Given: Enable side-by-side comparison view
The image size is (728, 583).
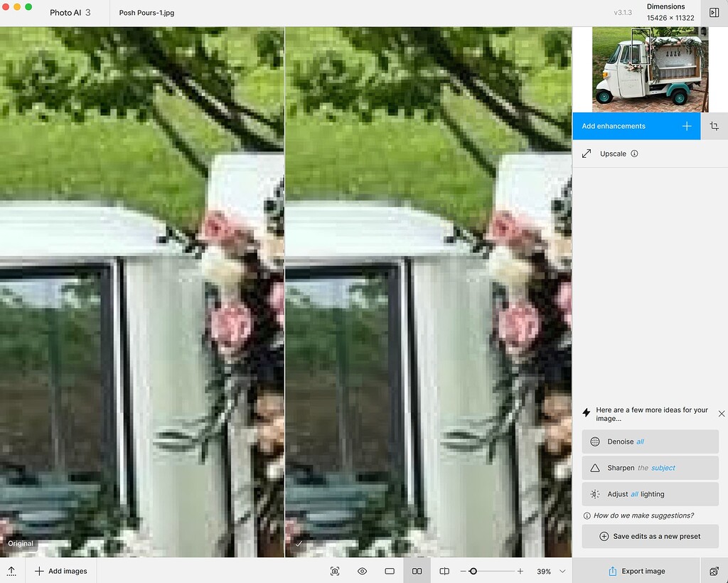Looking at the screenshot, I should [x=417, y=571].
